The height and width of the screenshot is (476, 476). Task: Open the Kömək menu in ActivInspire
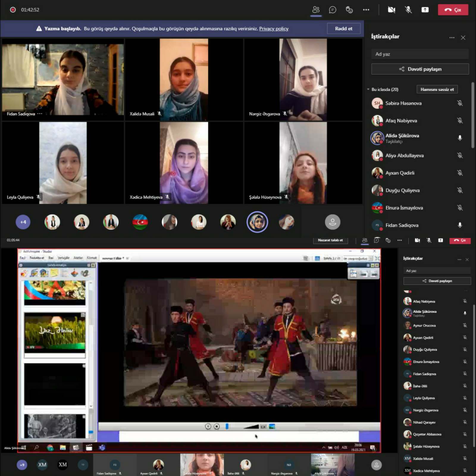click(92, 258)
